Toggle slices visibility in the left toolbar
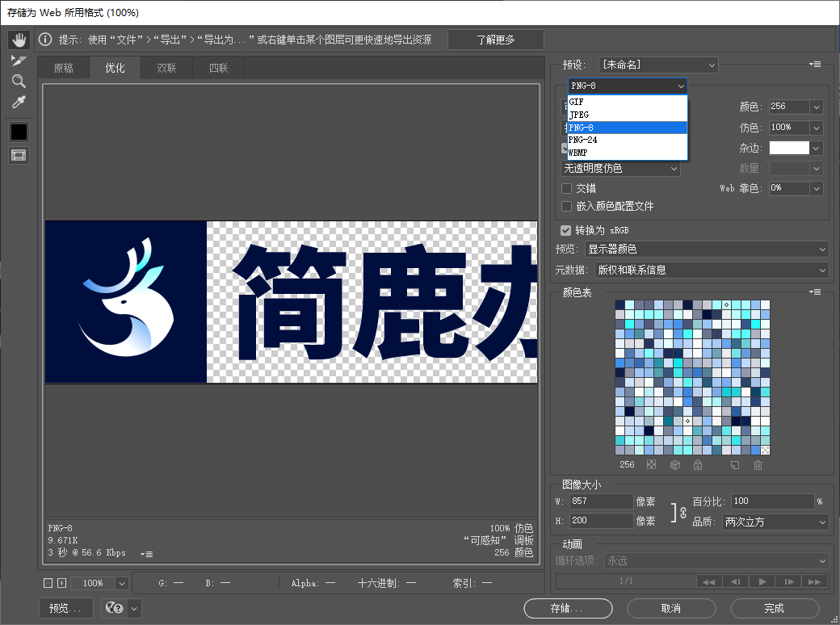 (19, 155)
